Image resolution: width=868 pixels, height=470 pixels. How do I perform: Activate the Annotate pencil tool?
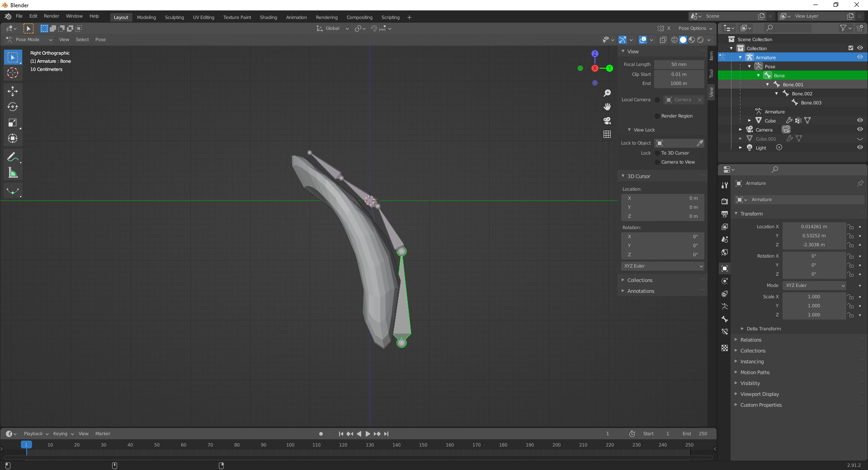13,157
